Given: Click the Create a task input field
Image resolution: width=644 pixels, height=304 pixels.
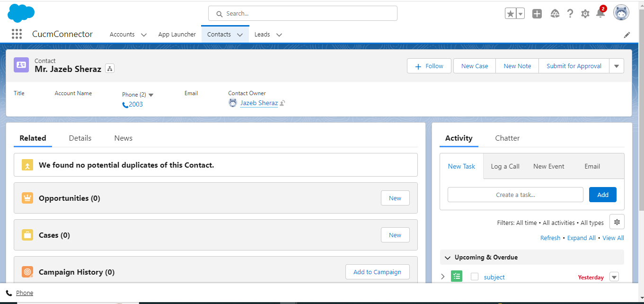Looking at the screenshot, I should tap(515, 195).
